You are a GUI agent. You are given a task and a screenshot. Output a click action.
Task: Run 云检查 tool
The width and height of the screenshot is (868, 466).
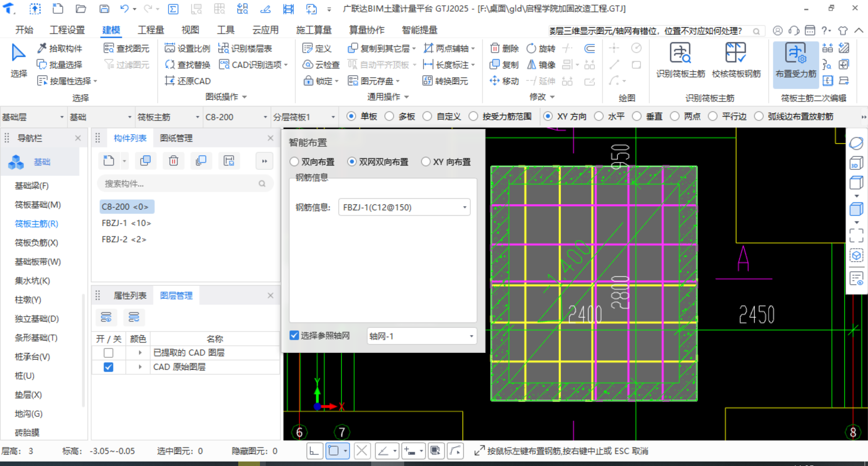pyautogui.click(x=321, y=65)
